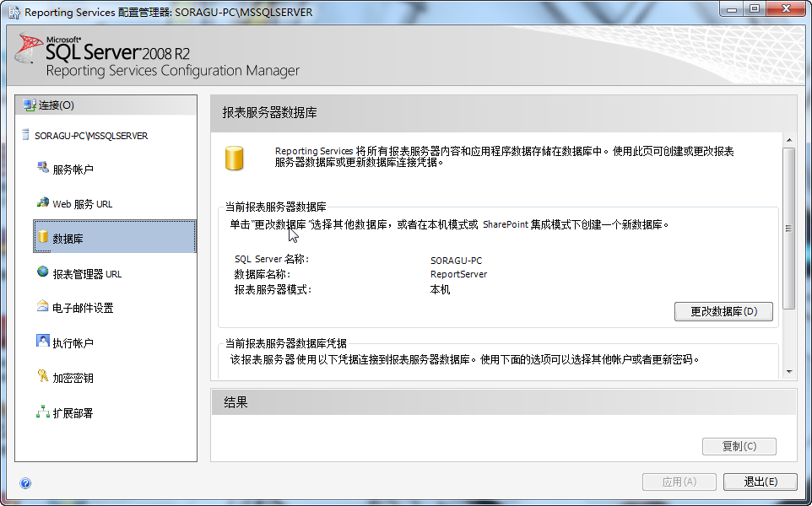812x506 pixels.
Task: Click the Web 服务 URL icon
Action: coord(43,202)
